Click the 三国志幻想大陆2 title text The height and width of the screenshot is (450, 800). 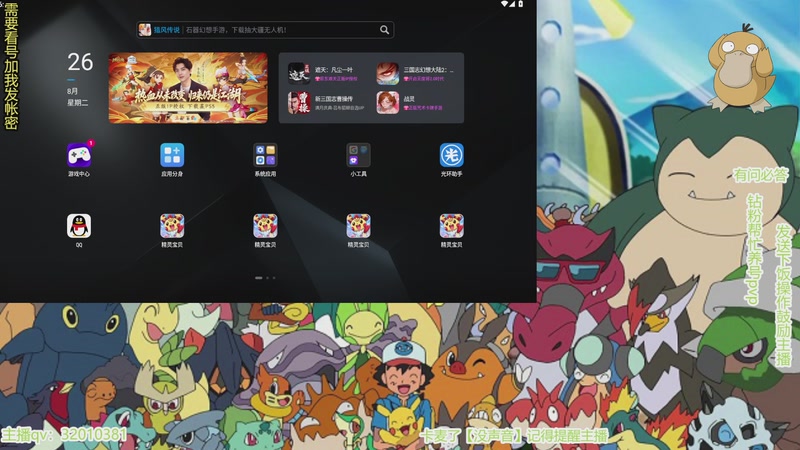pos(429,70)
